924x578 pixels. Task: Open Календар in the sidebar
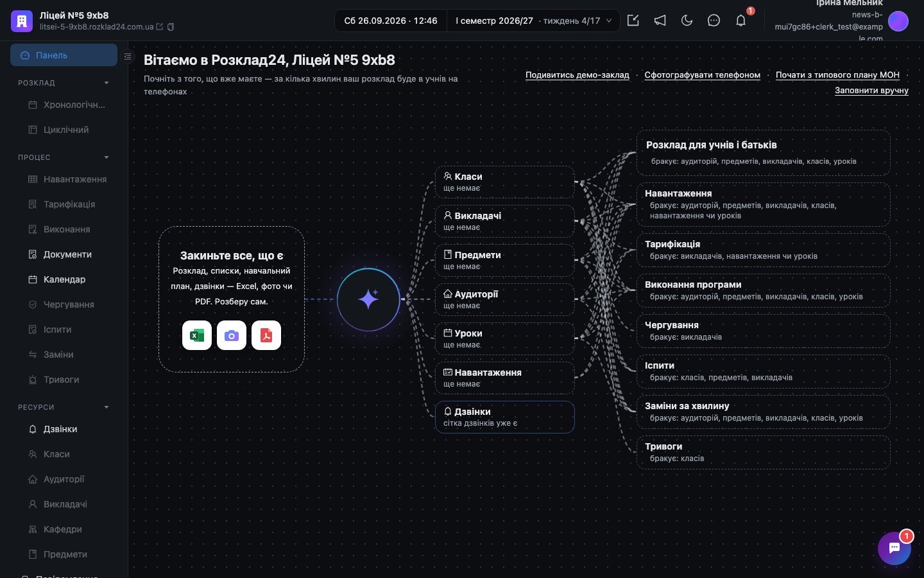pyautogui.click(x=64, y=279)
